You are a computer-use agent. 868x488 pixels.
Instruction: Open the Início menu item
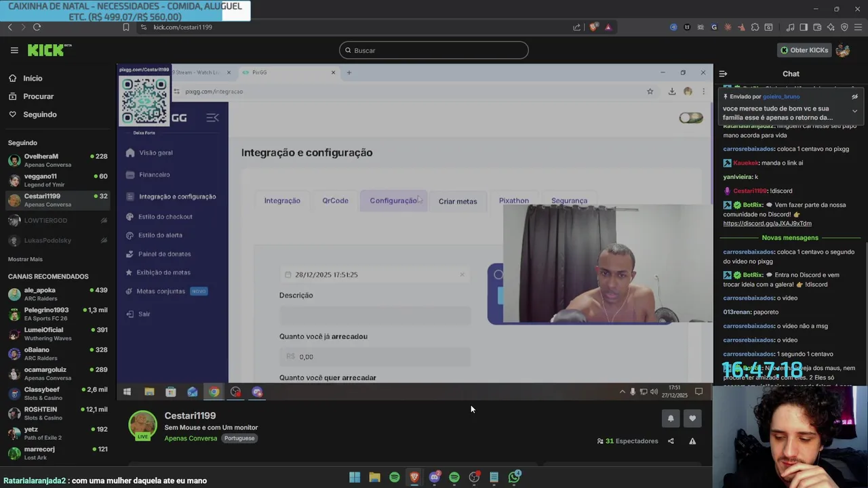click(x=33, y=79)
